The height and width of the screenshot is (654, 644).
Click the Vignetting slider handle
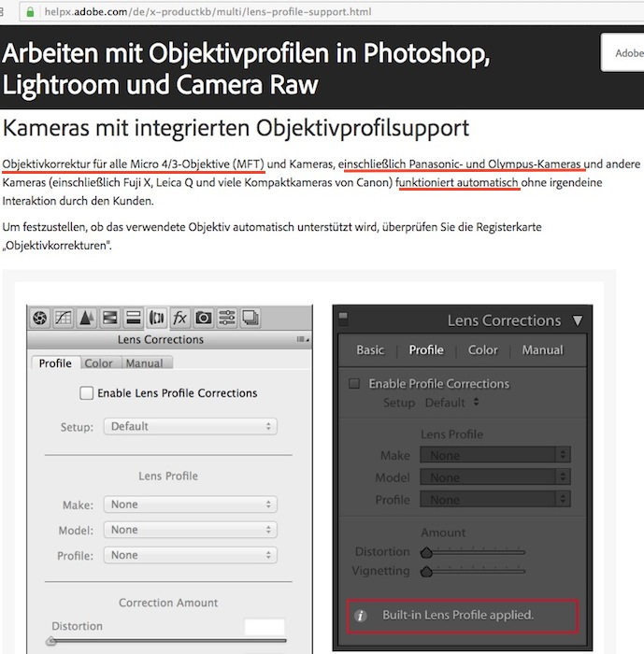coord(426,571)
